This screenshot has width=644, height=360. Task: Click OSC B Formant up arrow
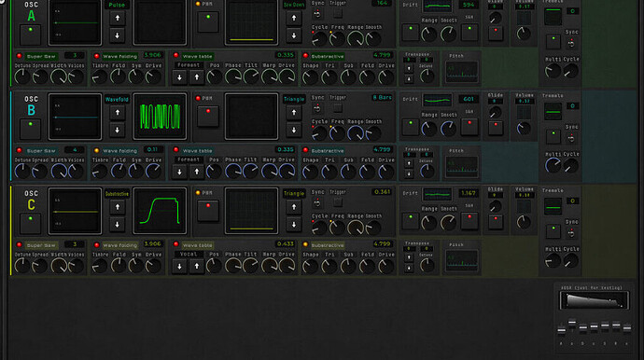point(197,172)
